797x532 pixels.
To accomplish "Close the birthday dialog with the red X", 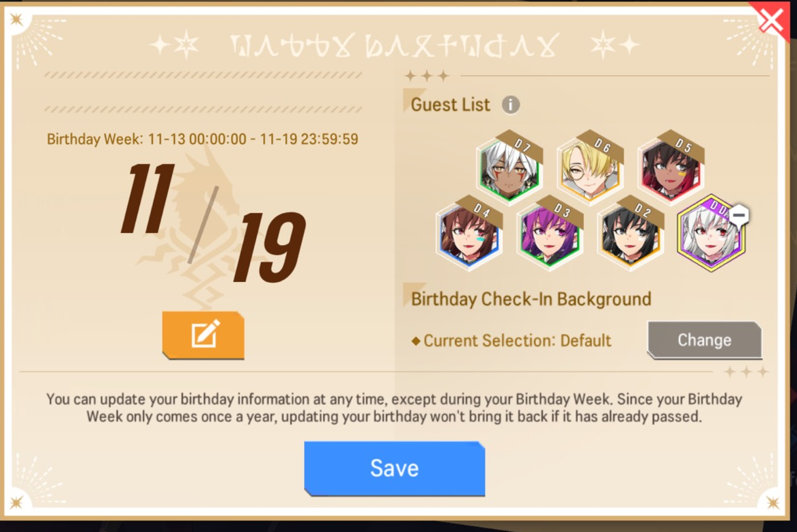I will click(771, 21).
